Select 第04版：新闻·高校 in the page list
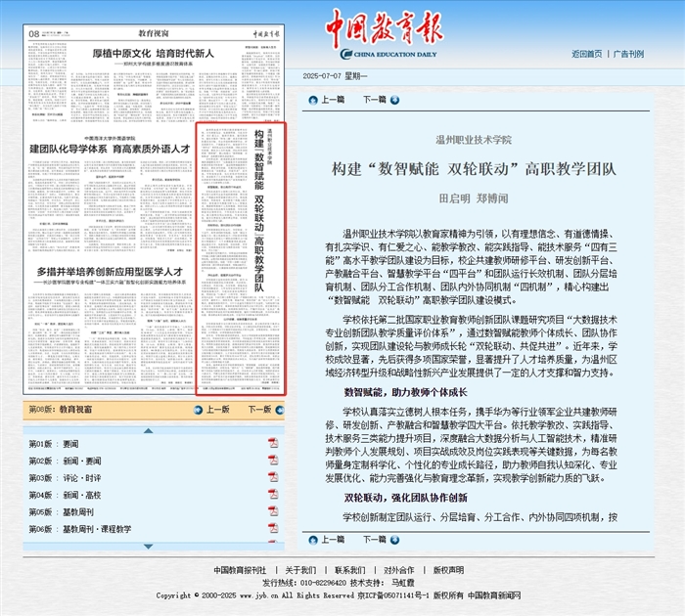Screen dimensions: 685x616 coord(65,495)
